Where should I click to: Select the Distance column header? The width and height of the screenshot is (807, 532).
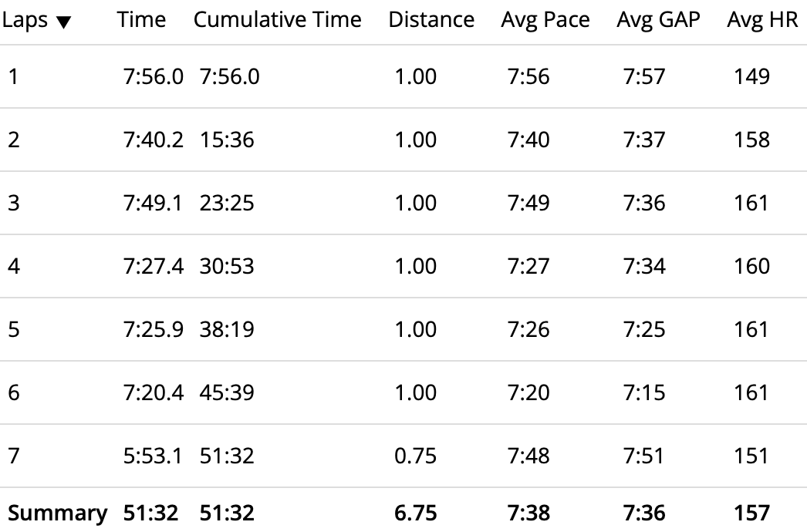pos(431,20)
